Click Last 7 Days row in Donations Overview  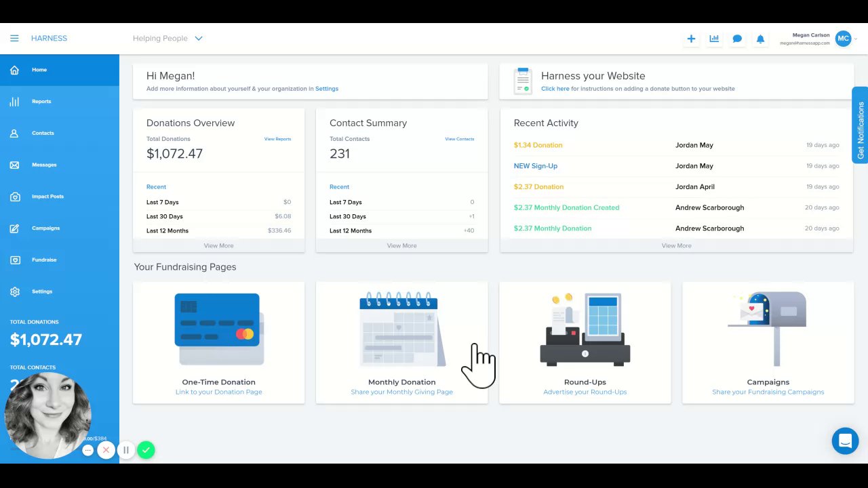pyautogui.click(x=218, y=202)
